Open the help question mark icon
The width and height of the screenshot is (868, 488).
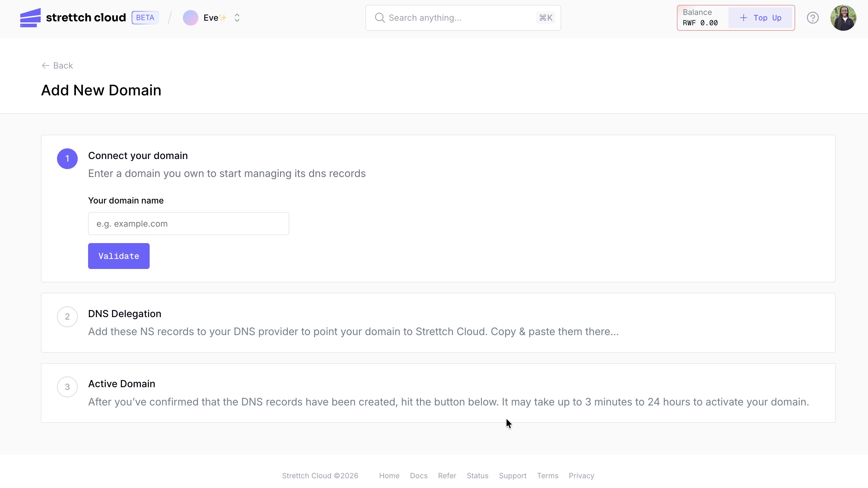tap(813, 18)
